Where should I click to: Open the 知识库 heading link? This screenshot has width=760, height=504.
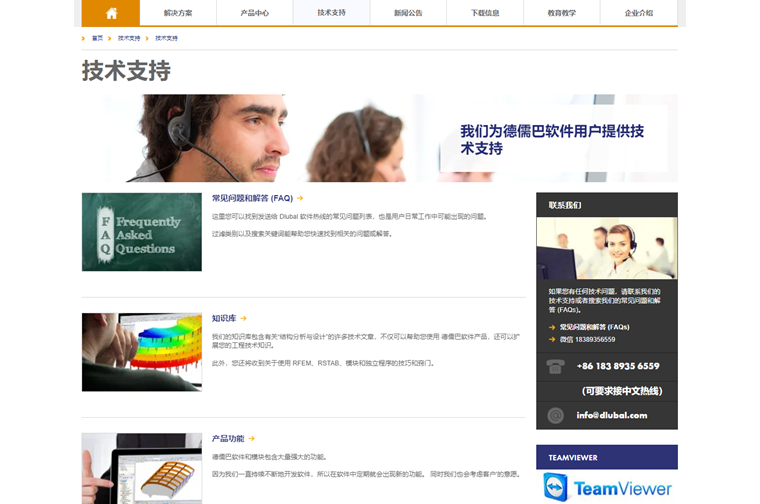pos(224,318)
